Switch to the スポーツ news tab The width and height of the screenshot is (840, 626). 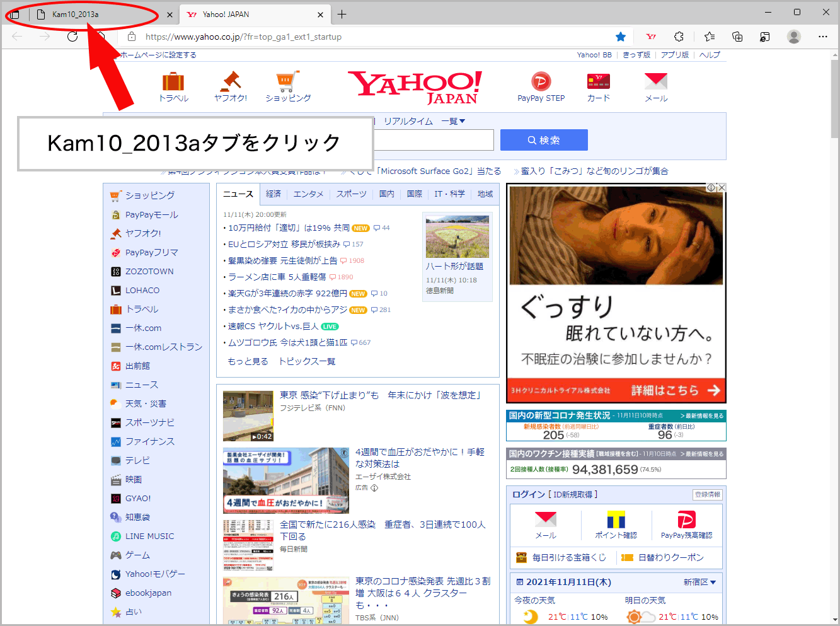point(351,194)
